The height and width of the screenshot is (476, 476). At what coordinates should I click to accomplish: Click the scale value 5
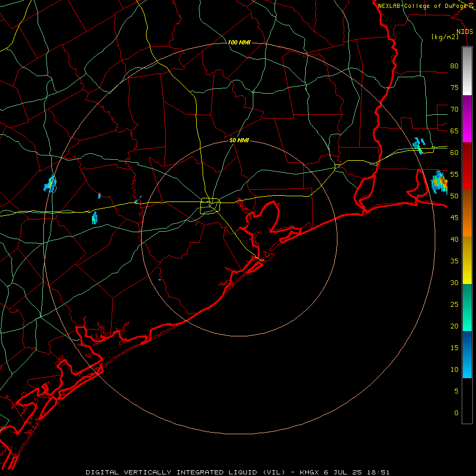pos(456,391)
